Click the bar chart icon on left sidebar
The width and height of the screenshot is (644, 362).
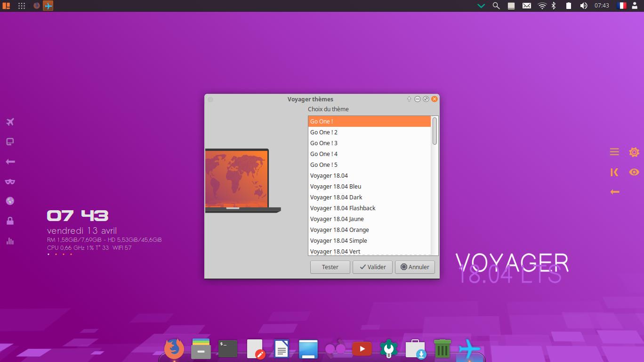pyautogui.click(x=10, y=241)
